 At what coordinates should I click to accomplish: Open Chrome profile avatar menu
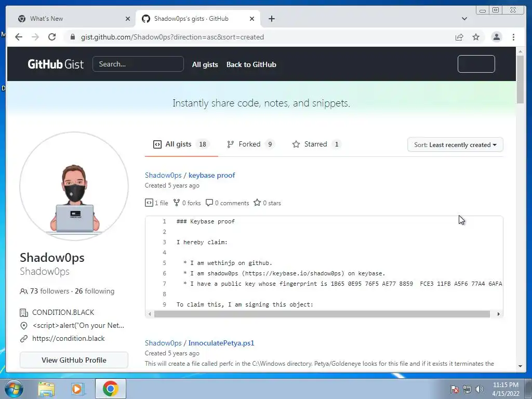pos(496,37)
